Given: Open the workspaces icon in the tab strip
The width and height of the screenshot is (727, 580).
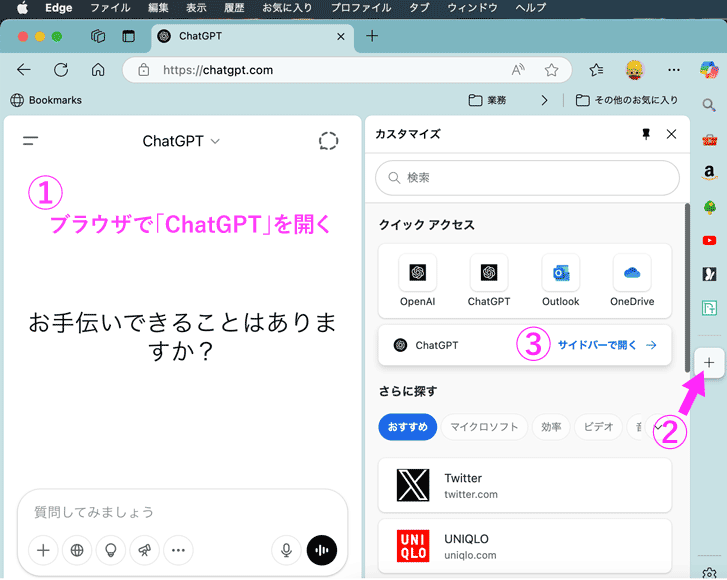Looking at the screenshot, I should tap(98, 36).
